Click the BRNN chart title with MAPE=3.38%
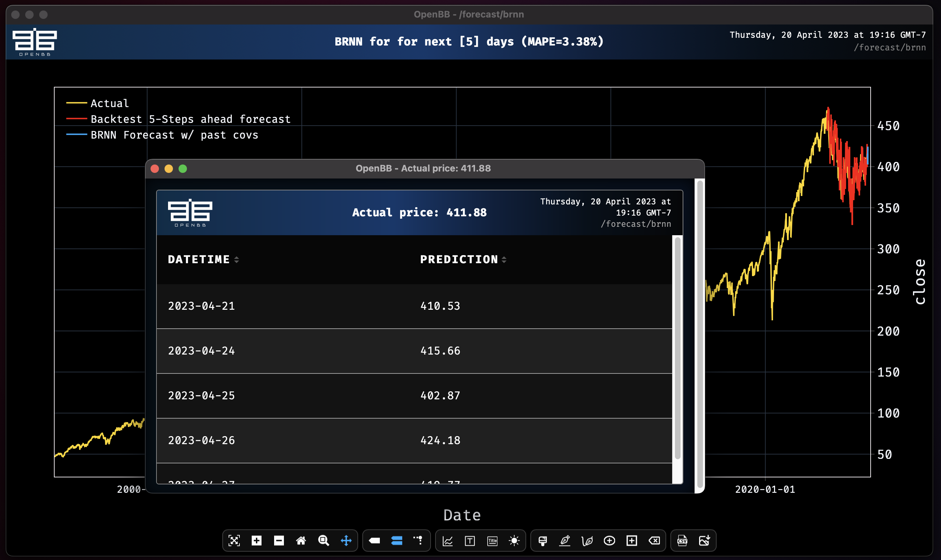The width and height of the screenshot is (941, 560). [469, 42]
